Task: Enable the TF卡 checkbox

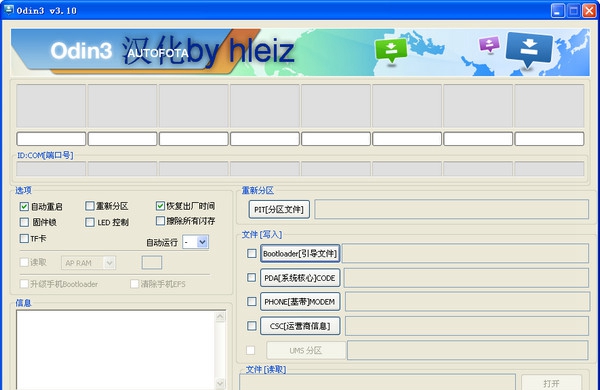Action: click(x=24, y=238)
